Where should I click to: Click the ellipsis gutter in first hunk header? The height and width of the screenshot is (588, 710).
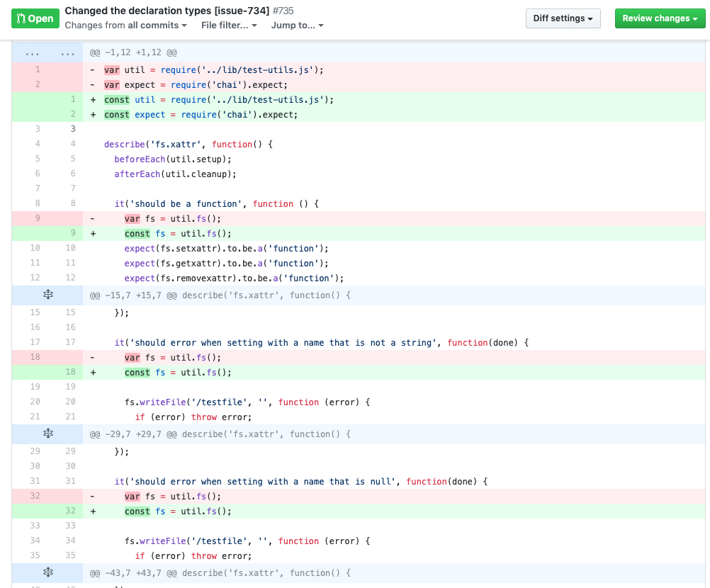click(47, 52)
